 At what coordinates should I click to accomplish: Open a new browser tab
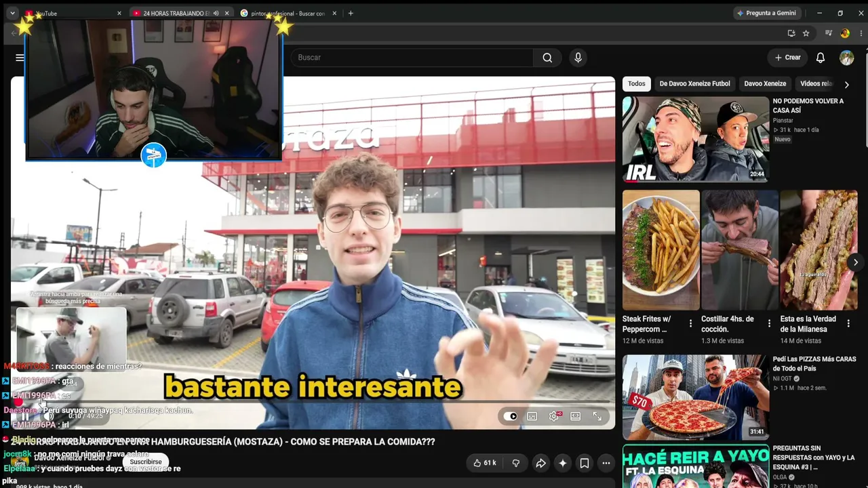[x=351, y=14]
